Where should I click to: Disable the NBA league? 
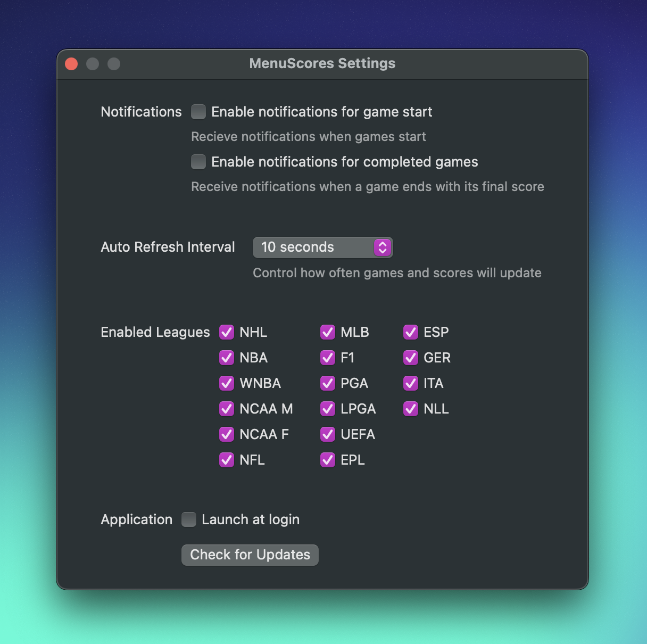tap(227, 358)
